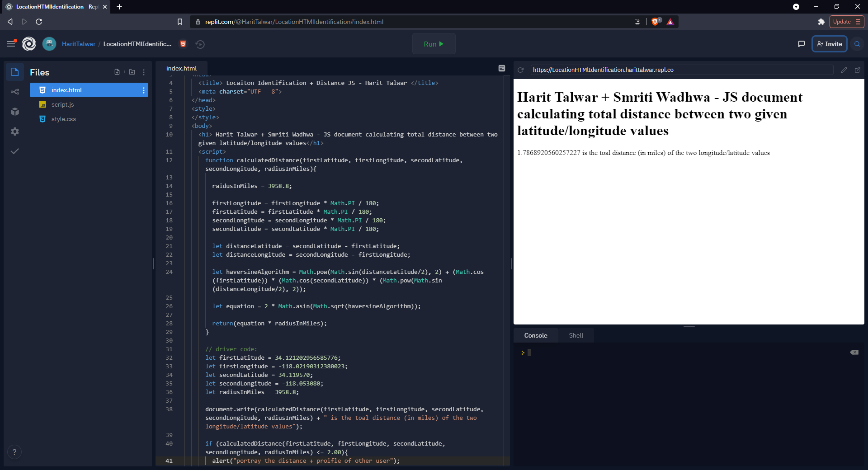Viewport: 868px width, 470px height.
Task: Open the Files panel overflow menu
Action: click(x=144, y=72)
